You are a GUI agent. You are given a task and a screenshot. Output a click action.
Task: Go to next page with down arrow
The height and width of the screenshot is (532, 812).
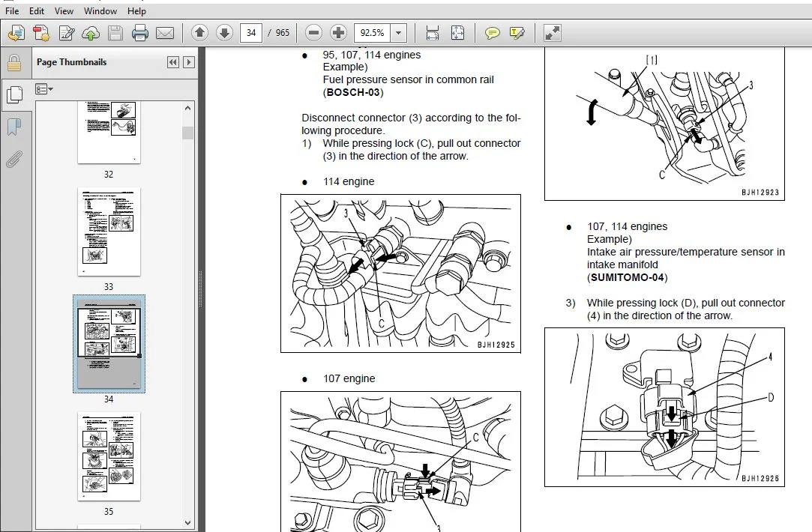pyautogui.click(x=224, y=33)
